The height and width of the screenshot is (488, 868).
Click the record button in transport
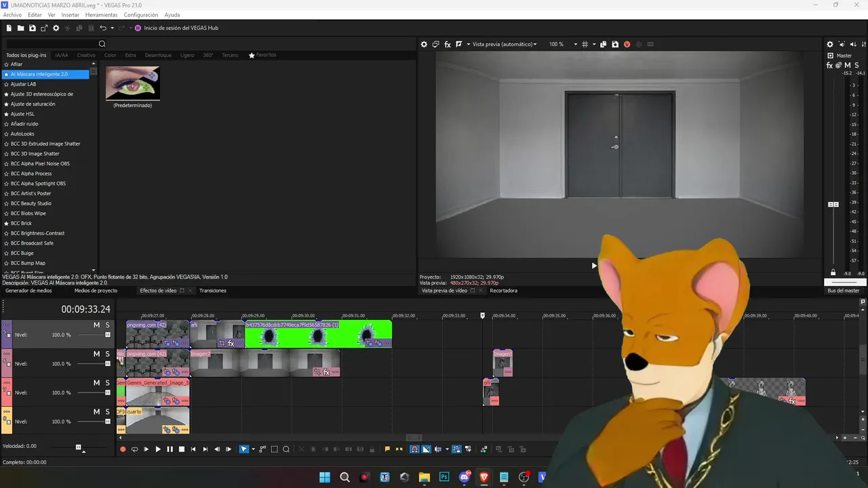[x=123, y=449]
